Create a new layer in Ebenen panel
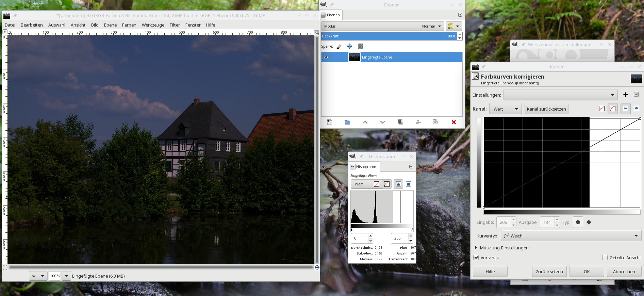644x296 pixels. click(329, 122)
